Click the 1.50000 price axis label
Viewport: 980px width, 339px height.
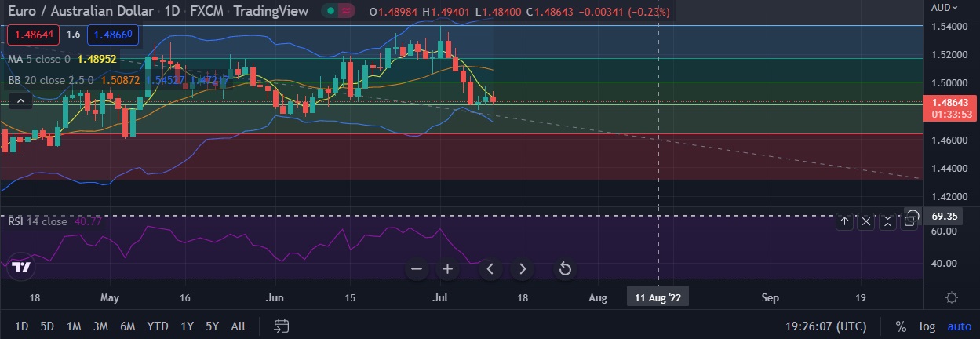tap(948, 82)
